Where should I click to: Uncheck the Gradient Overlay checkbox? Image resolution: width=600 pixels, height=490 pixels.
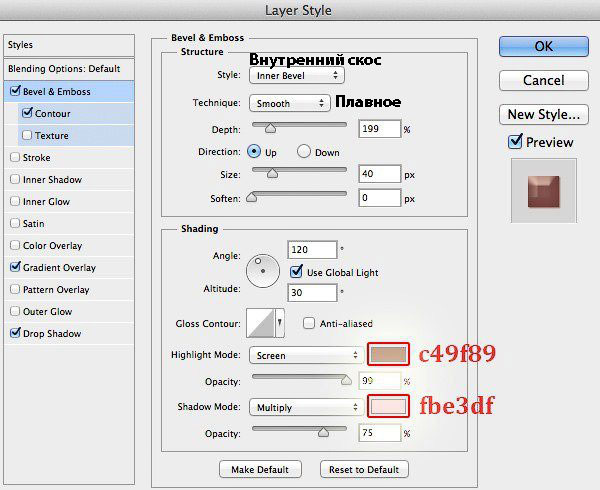coord(15,267)
